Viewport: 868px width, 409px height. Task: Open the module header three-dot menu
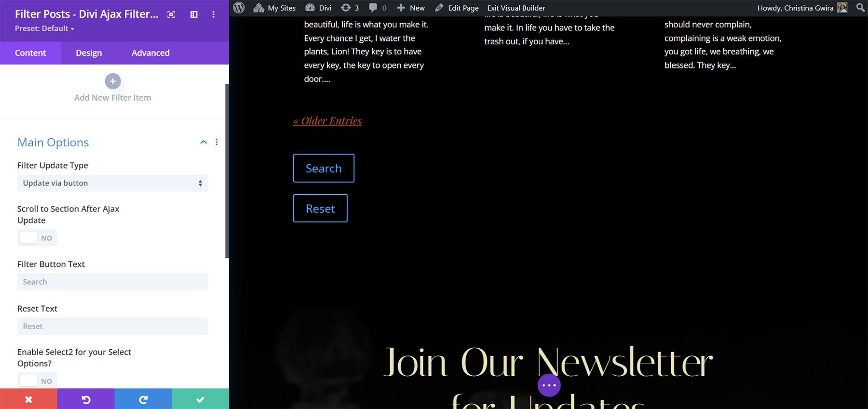click(x=213, y=14)
